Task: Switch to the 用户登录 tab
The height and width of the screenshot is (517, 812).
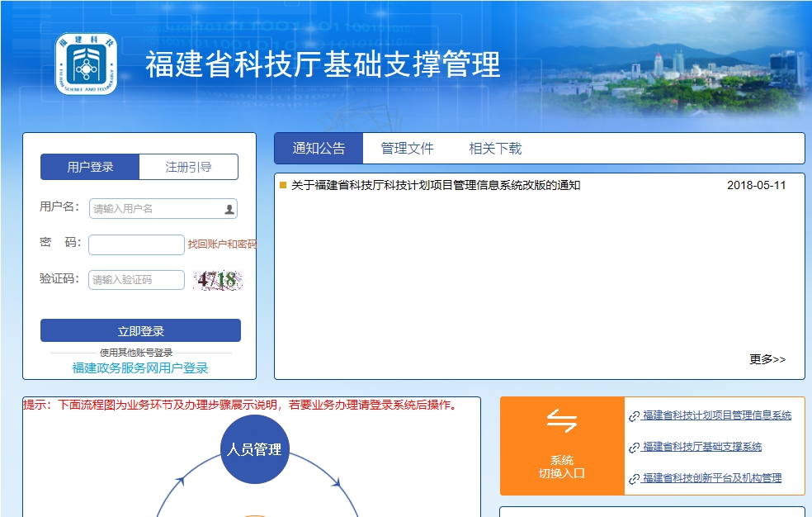Action: [x=90, y=167]
